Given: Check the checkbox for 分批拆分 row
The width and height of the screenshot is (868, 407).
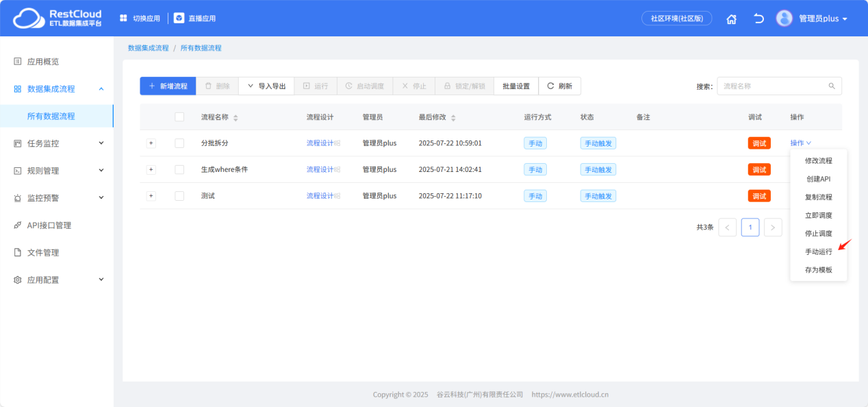Looking at the screenshot, I should click(179, 143).
